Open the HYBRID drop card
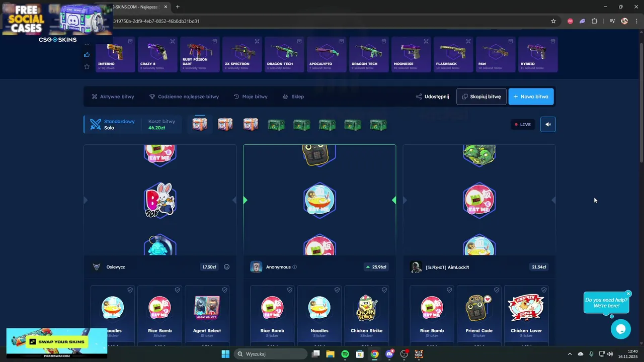 [x=538, y=54]
